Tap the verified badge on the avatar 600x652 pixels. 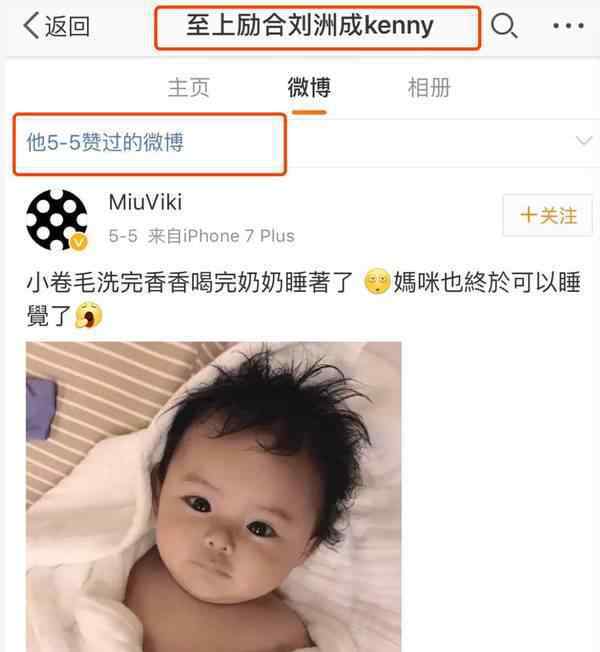pyautogui.click(x=79, y=242)
